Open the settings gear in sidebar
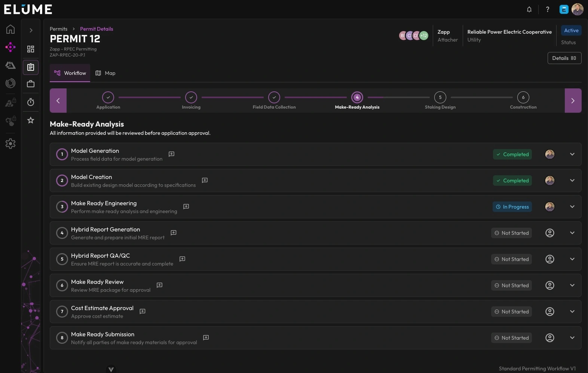 coord(10,143)
